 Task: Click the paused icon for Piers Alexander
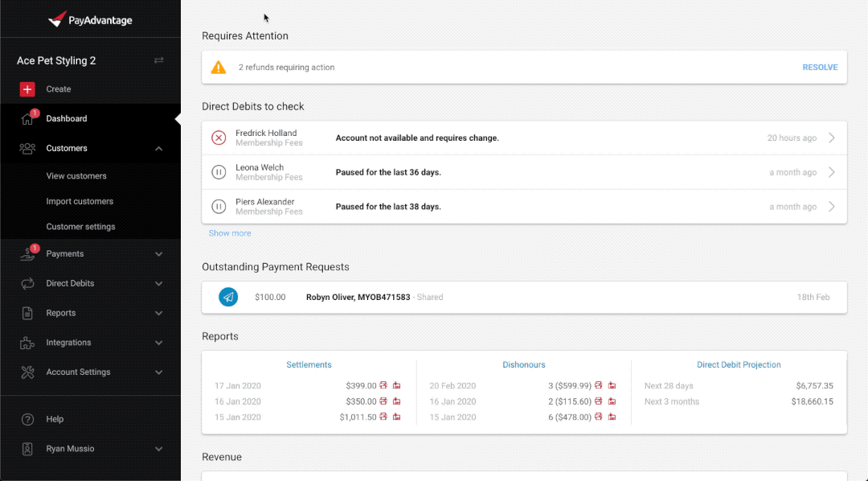(x=219, y=207)
